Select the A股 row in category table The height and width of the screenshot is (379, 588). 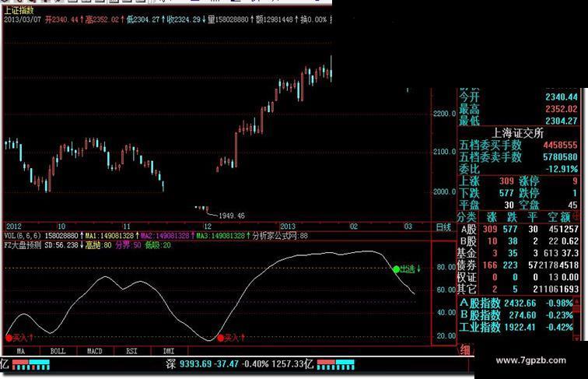tap(519, 230)
